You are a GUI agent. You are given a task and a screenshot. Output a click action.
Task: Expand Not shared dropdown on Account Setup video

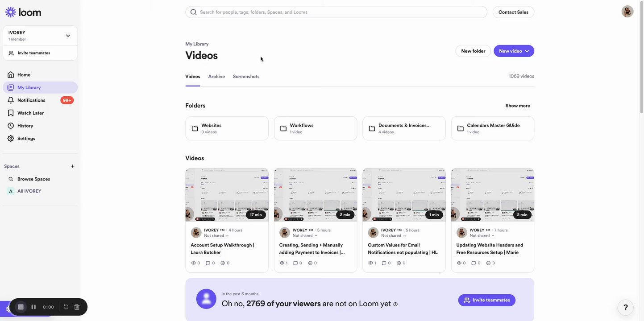[x=216, y=236]
